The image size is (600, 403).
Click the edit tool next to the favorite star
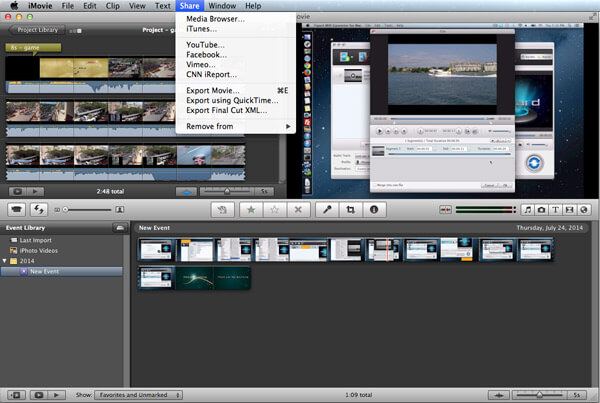coord(222,209)
